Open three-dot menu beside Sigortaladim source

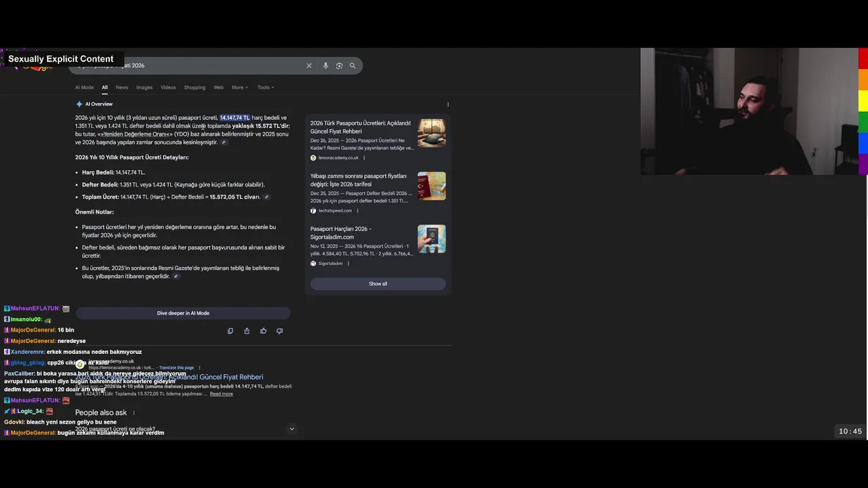(x=348, y=264)
